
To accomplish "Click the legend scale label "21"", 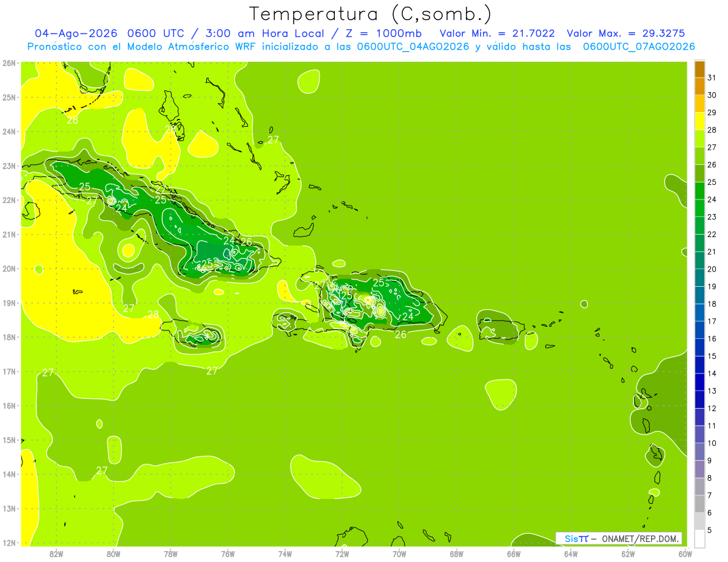I will (712, 252).
